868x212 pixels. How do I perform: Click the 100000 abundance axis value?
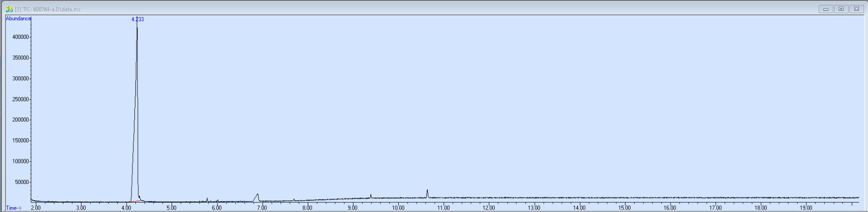click(x=22, y=161)
